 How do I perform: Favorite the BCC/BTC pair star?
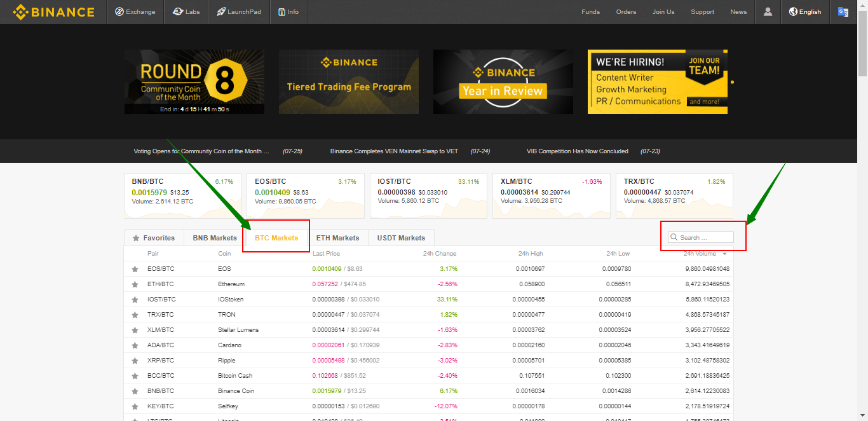(x=135, y=376)
